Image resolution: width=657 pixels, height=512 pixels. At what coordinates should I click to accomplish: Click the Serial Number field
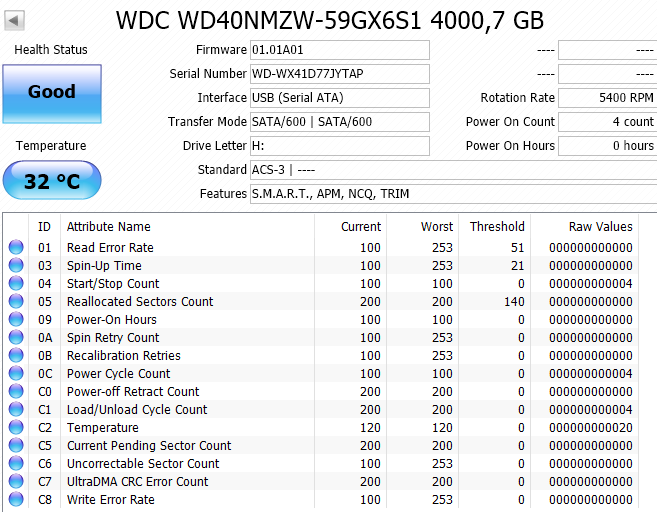(x=339, y=74)
